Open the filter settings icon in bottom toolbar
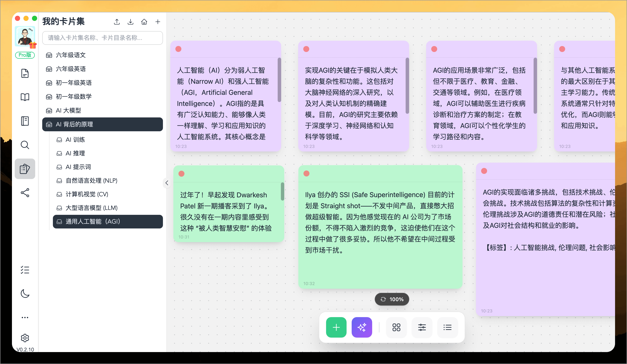Image resolution: width=627 pixels, height=364 pixels. pos(422,327)
